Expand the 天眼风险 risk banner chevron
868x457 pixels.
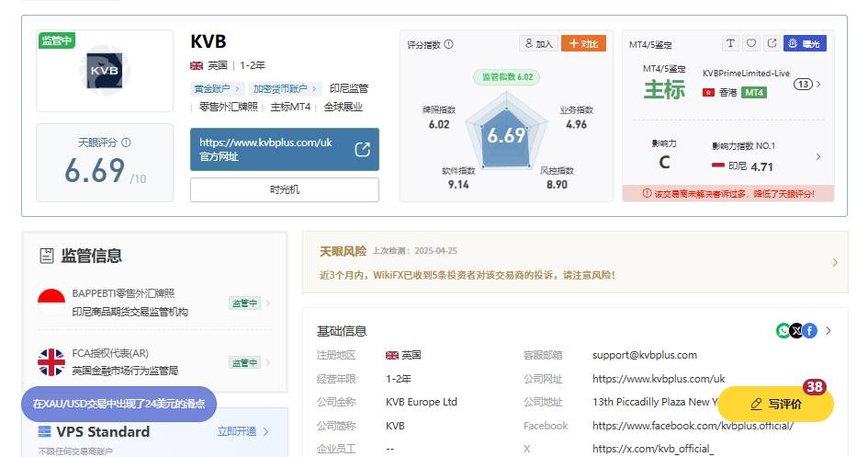(835, 263)
